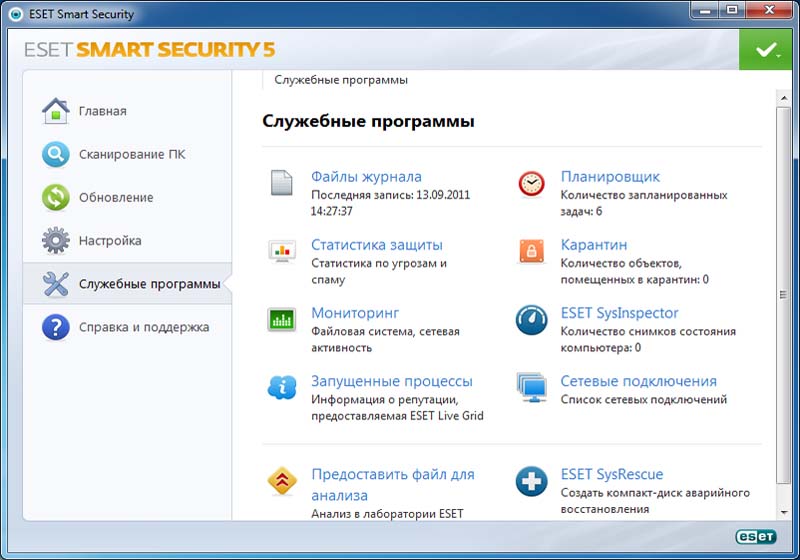Close the ESET Smart Security window

pyautogui.click(x=769, y=10)
